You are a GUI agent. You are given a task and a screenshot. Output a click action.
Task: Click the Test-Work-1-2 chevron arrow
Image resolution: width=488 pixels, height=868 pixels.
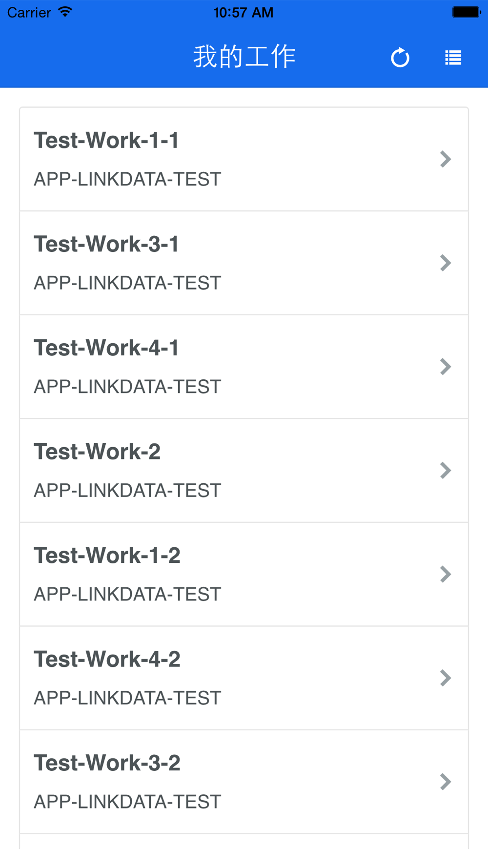click(x=445, y=574)
